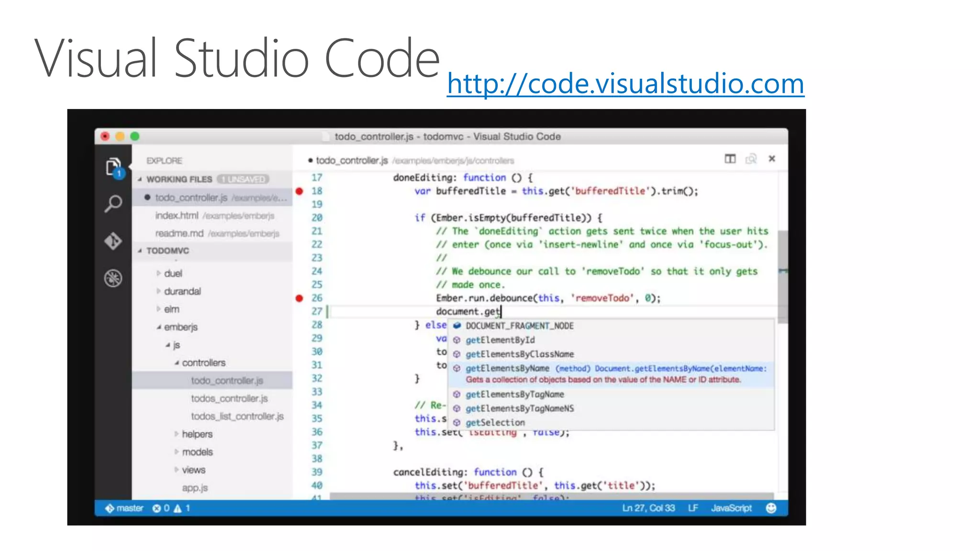Change LF line ending setting
Viewport: 980px width, 551px height.
coord(693,508)
